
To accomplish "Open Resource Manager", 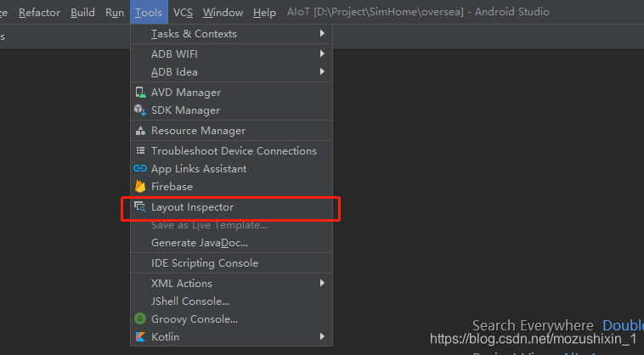I will pyautogui.click(x=231, y=131).
